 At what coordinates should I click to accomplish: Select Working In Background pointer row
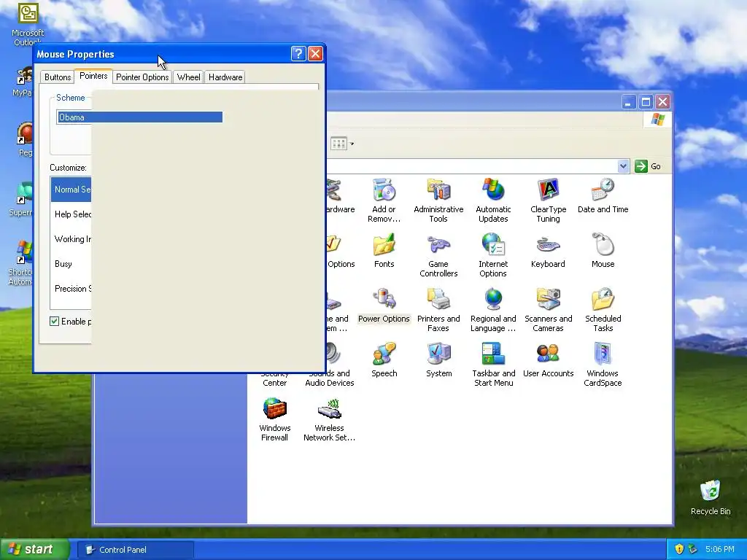(x=71, y=239)
